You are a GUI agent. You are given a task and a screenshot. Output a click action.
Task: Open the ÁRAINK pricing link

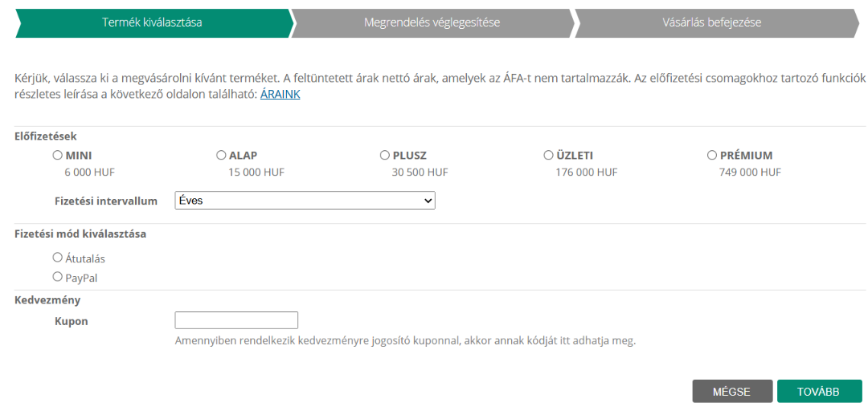click(x=280, y=94)
